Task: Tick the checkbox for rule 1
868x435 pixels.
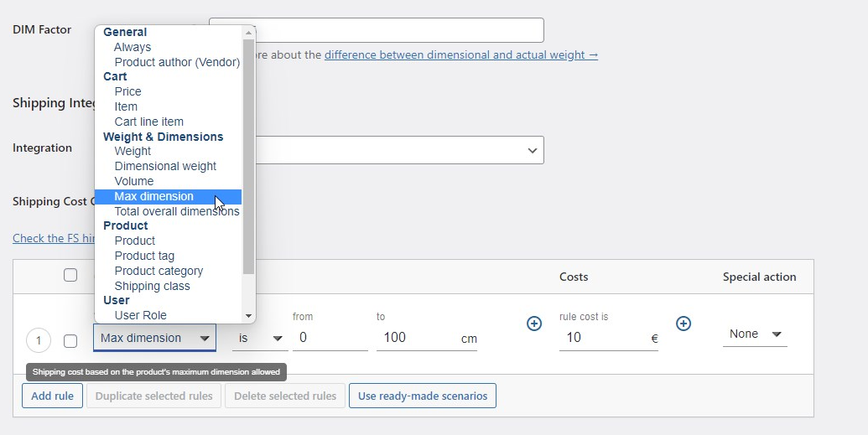Action: [x=70, y=341]
